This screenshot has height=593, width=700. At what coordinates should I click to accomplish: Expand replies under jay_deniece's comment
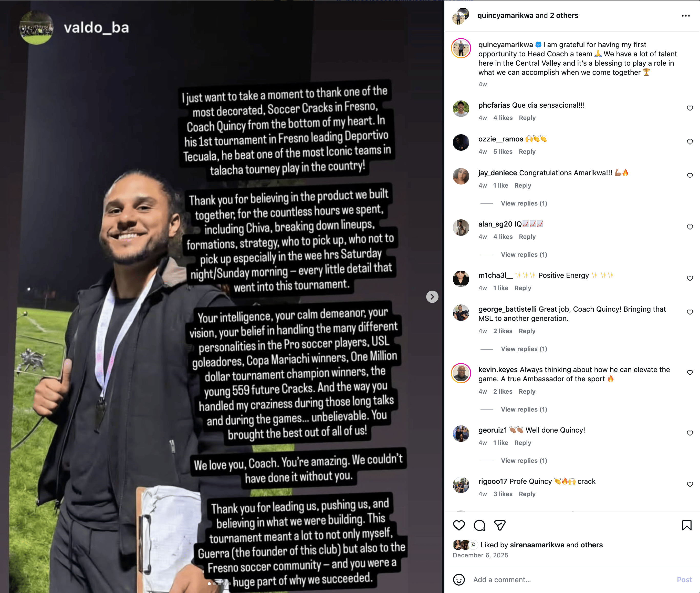pyautogui.click(x=524, y=203)
